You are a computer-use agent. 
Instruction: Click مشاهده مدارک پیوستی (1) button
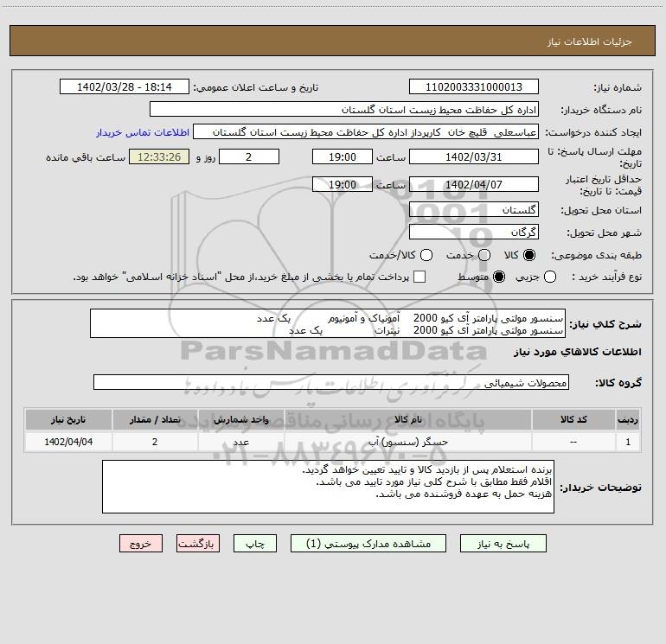click(368, 544)
